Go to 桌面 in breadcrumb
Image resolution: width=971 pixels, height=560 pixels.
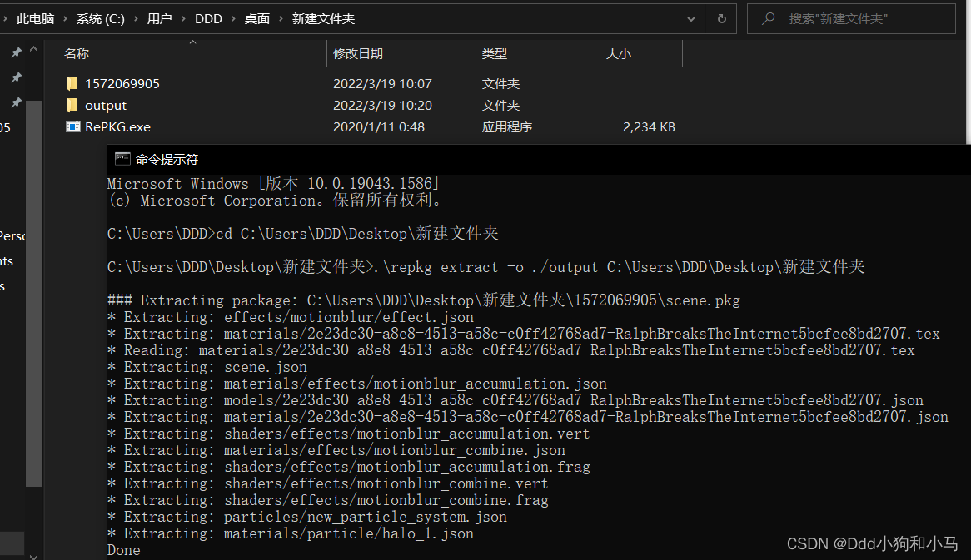(257, 19)
